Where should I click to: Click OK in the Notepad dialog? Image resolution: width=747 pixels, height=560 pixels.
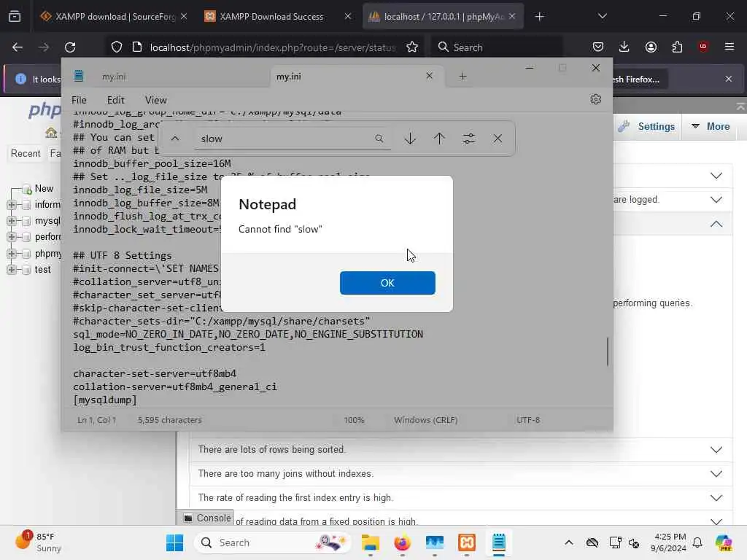(387, 283)
